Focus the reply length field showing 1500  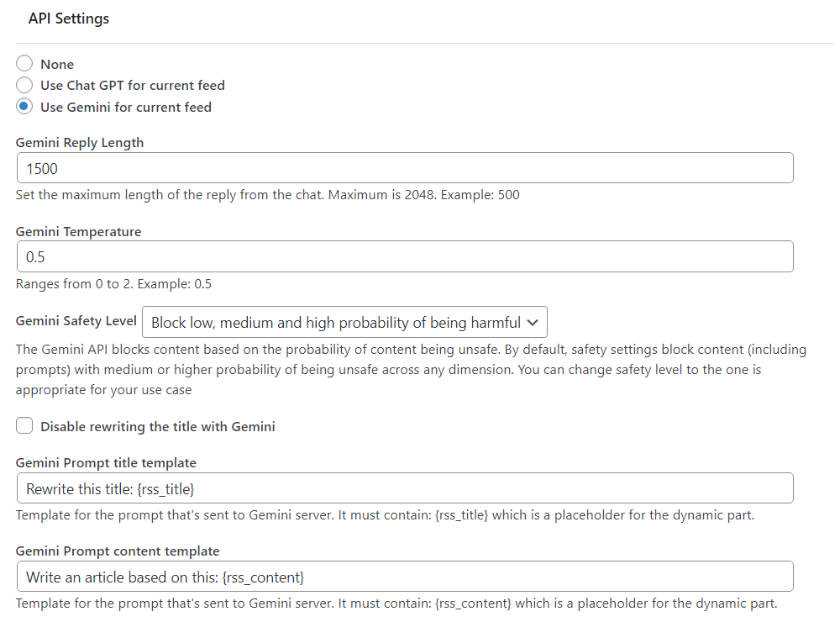pos(404,168)
